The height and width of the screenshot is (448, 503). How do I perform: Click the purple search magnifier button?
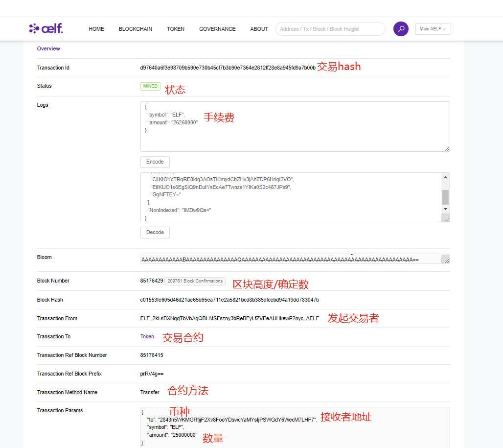coord(401,29)
